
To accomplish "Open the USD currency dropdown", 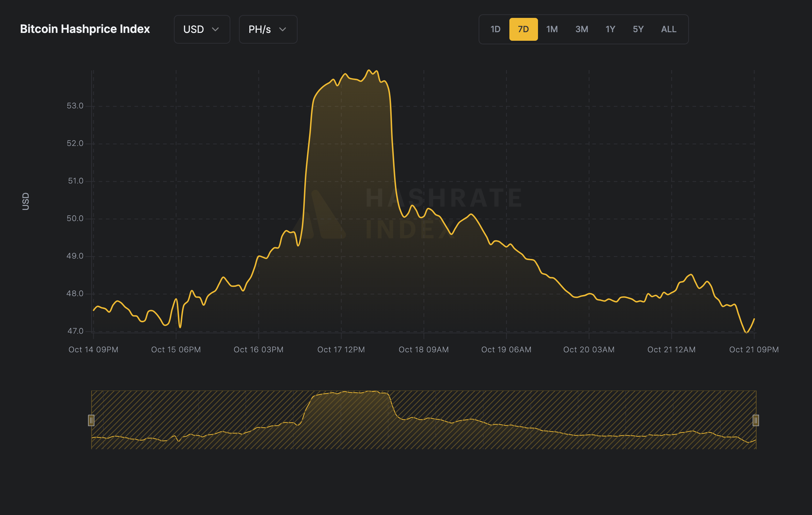I will [x=201, y=29].
